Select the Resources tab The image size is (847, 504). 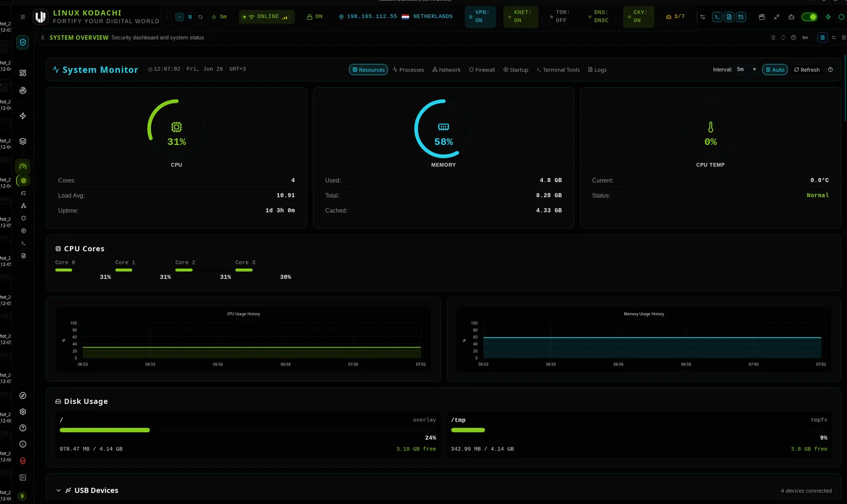(368, 70)
